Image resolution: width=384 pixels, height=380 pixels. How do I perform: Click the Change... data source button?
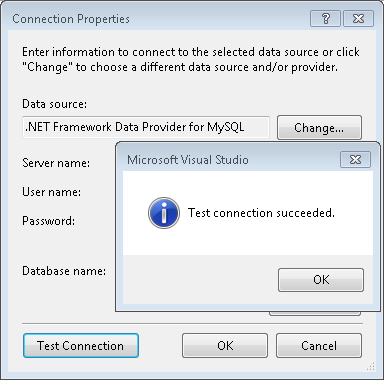319,127
